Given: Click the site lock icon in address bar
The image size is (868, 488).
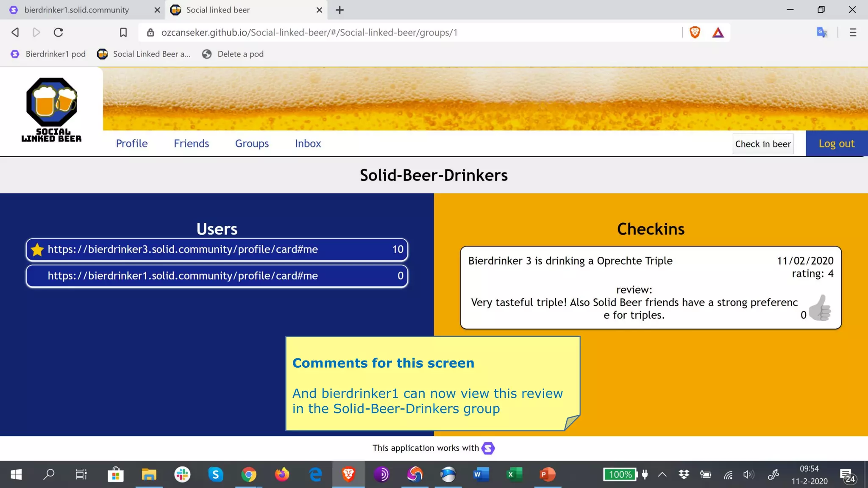Looking at the screenshot, I should tap(150, 33).
